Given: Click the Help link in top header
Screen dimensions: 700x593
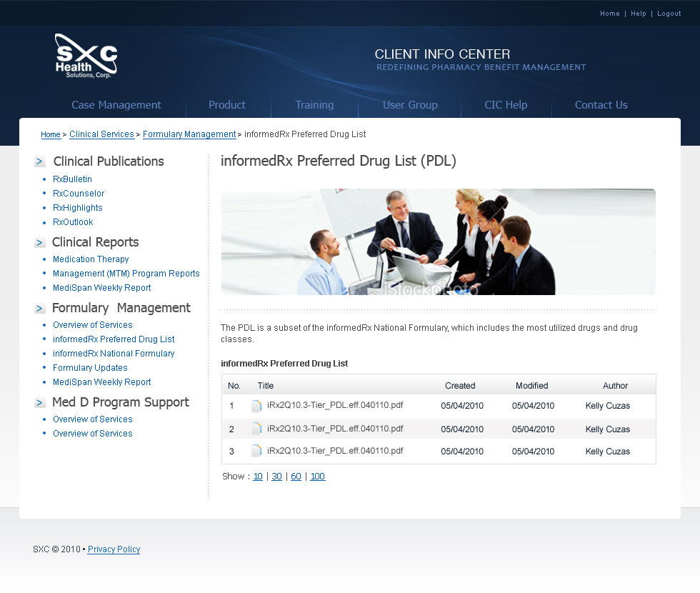Looking at the screenshot, I should 639,14.
